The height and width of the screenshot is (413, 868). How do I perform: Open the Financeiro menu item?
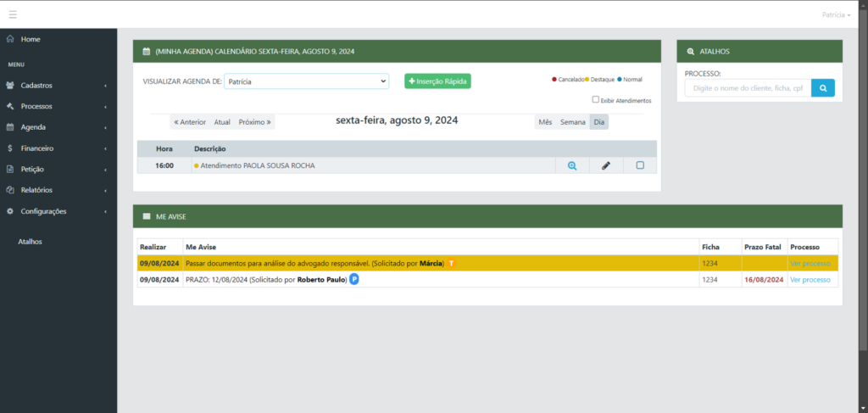pyautogui.click(x=36, y=148)
